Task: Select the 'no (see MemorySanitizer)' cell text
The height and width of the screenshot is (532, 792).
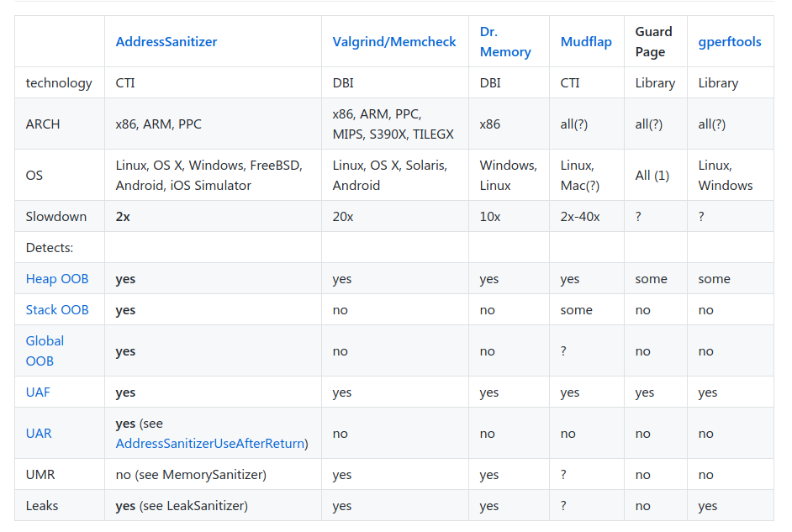Action: click(x=191, y=475)
